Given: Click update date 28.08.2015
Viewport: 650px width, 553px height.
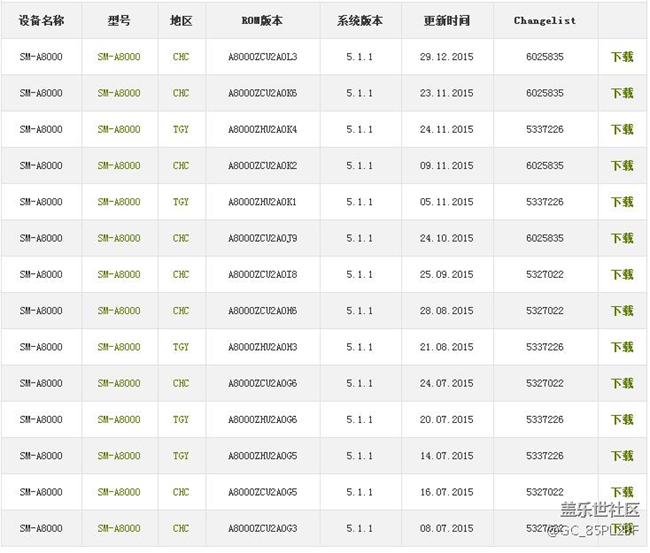Looking at the screenshot, I should click(446, 310).
